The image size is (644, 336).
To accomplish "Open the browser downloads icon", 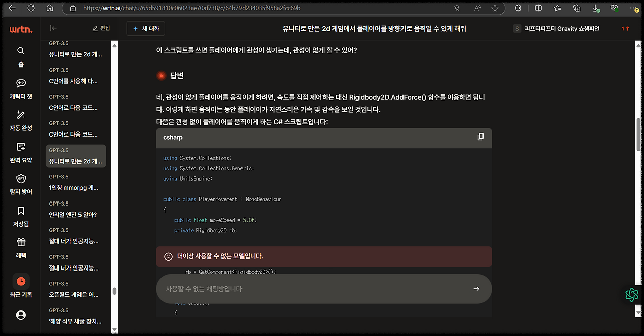I will [x=596, y=8].
